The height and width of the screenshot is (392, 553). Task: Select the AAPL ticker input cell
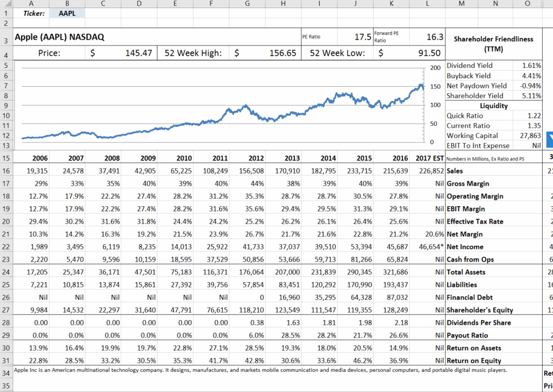(67, 13)
